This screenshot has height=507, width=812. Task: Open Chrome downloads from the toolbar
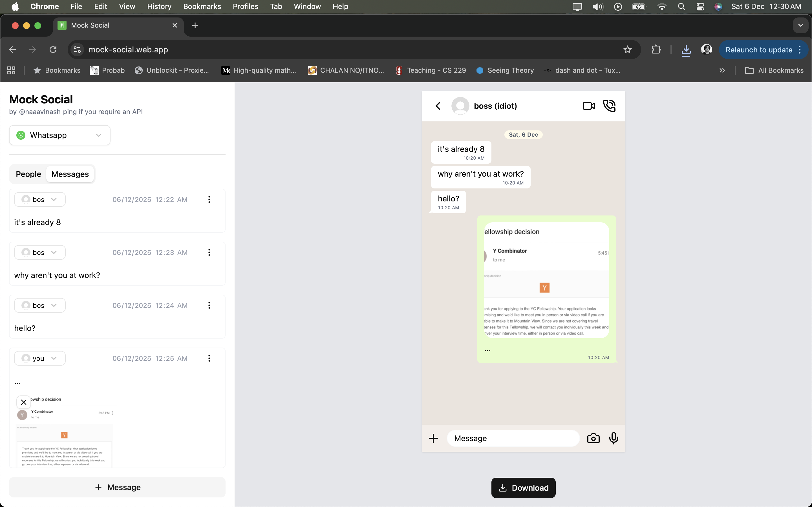pos(686,49)
